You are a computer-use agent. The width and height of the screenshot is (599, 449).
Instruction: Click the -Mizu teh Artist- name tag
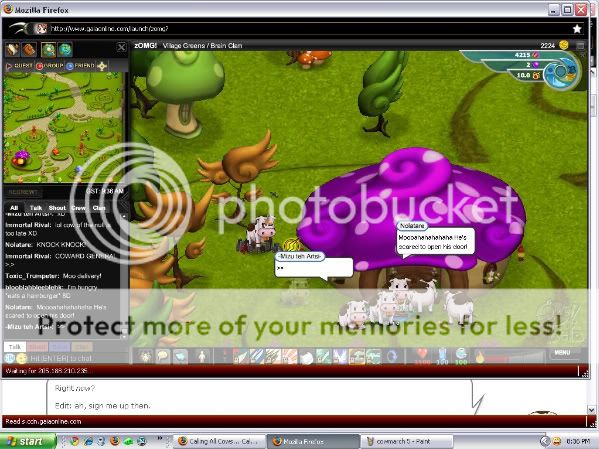tap(300, 256)
